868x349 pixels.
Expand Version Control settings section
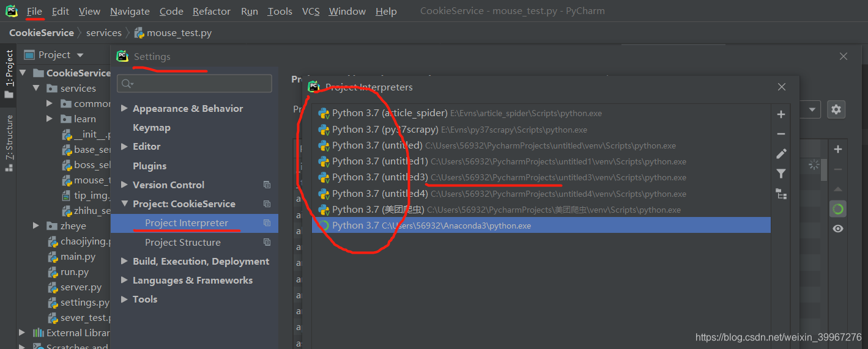click(124, 185)
